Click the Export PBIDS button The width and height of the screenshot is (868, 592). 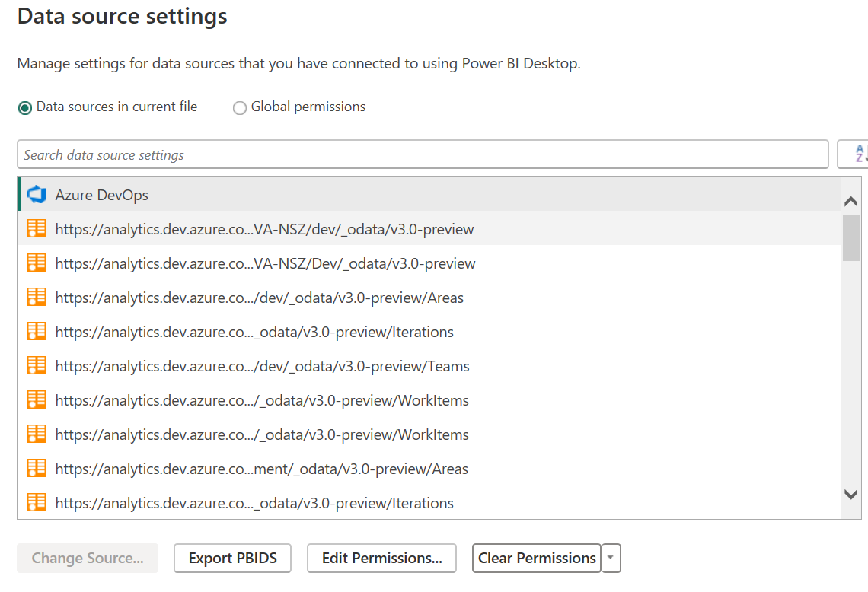tap(232, 558)
